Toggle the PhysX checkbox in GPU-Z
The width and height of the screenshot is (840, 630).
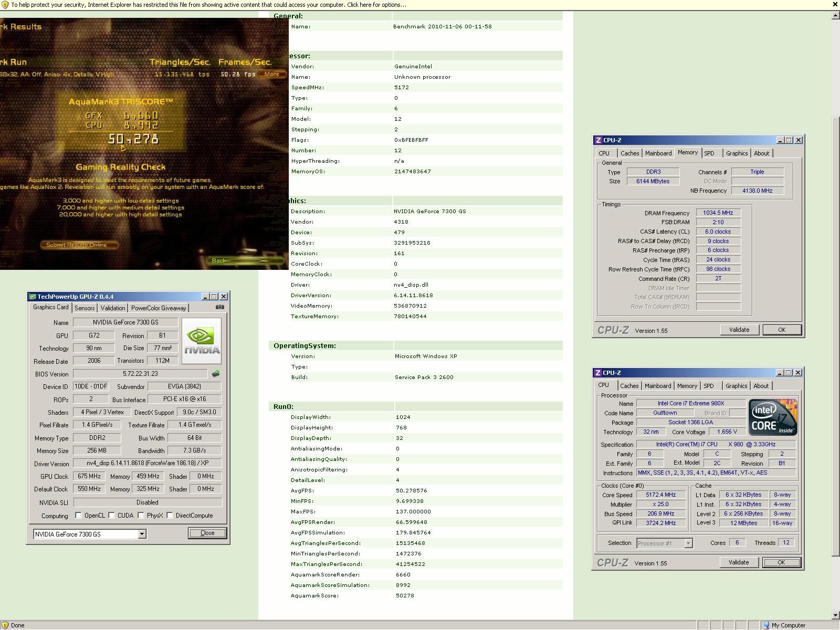[141, 516]
